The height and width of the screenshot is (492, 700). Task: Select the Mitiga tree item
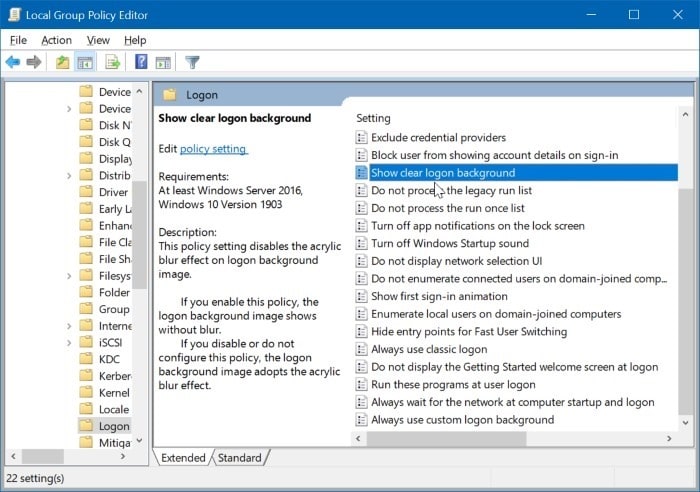pos(115,442)
